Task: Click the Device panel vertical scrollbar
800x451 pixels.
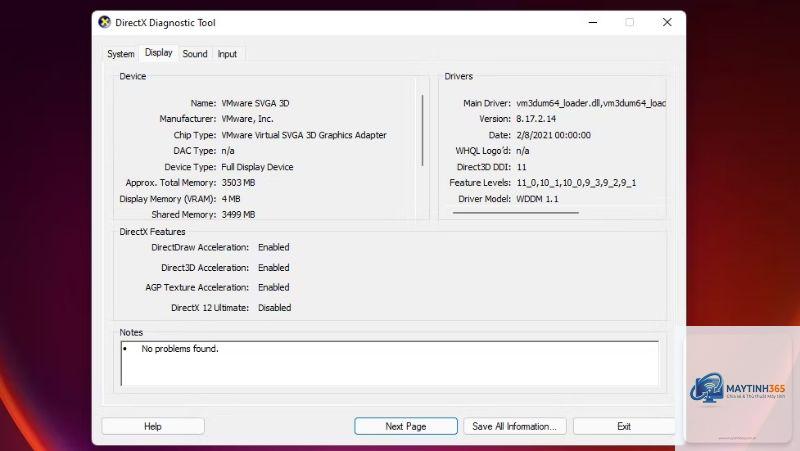Action: click(422, 130)
